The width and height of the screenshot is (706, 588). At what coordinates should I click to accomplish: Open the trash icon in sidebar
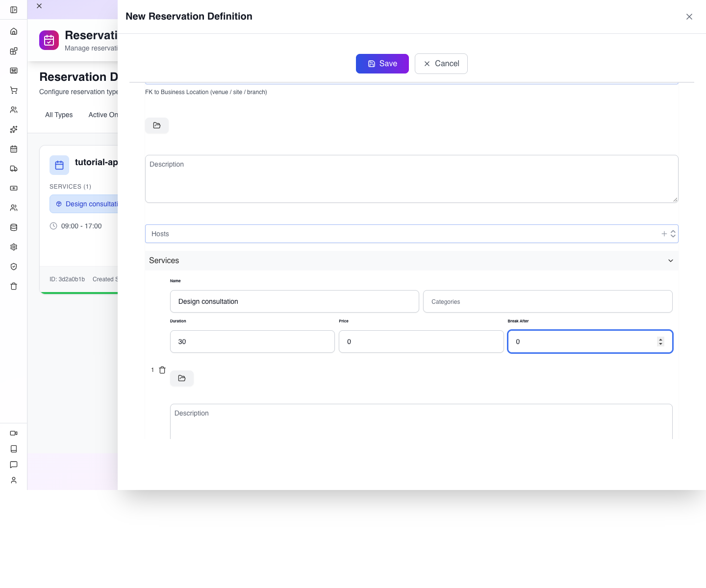[x=14, y=286]
